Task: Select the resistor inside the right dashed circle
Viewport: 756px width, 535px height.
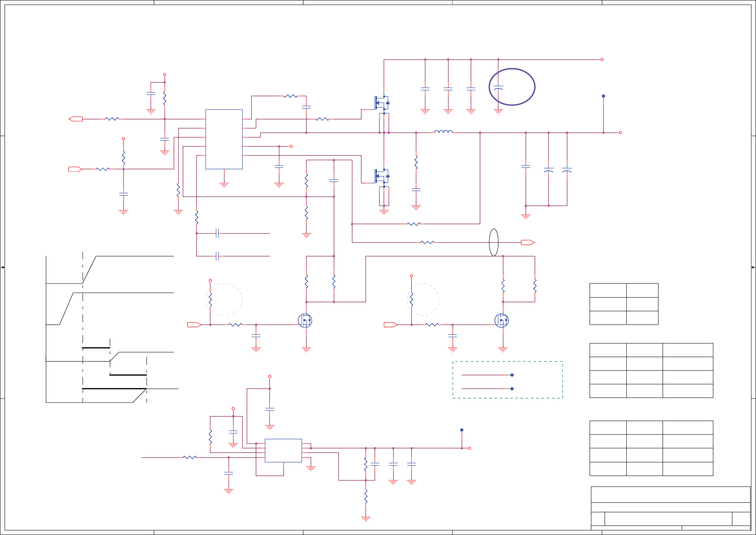Action: click(x=411, y=299)
